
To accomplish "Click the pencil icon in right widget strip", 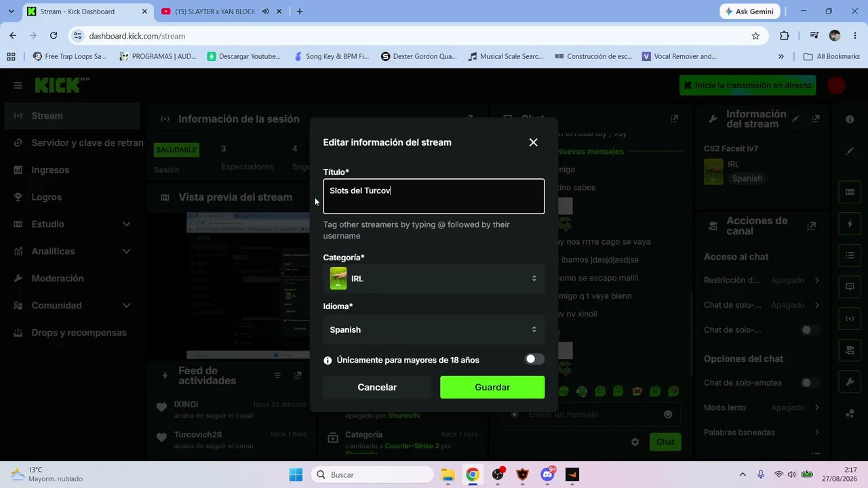I will point(850,151).
